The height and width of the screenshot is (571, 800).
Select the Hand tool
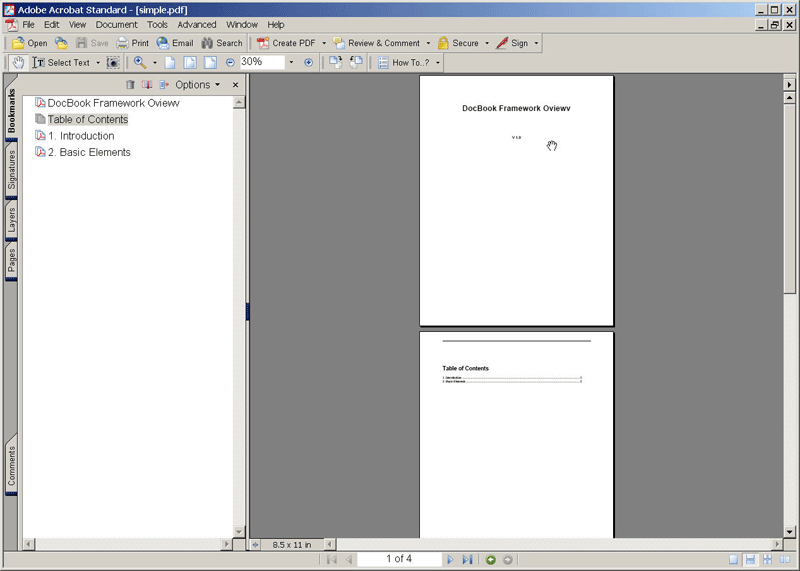tap(18, 63)
